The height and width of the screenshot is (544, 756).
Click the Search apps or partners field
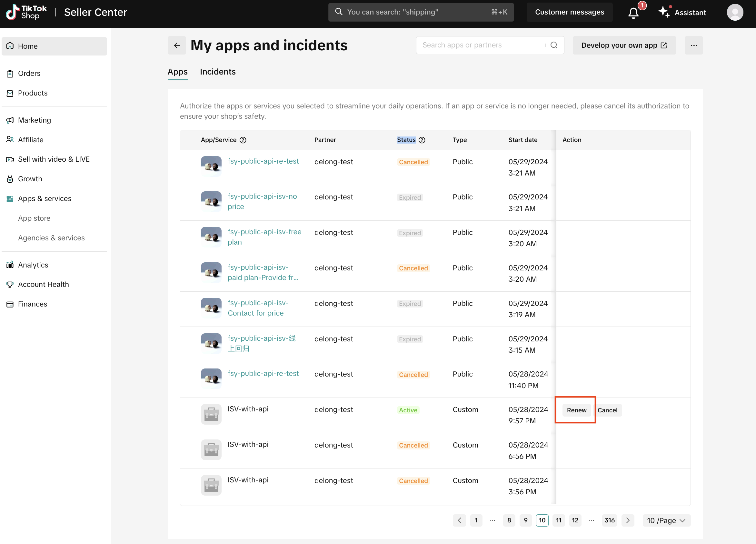point(480,45)
